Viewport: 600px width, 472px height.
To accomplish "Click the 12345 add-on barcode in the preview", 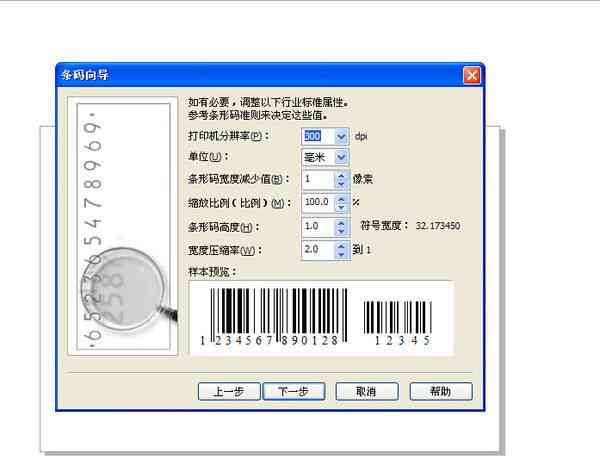I will click(399, 323).
